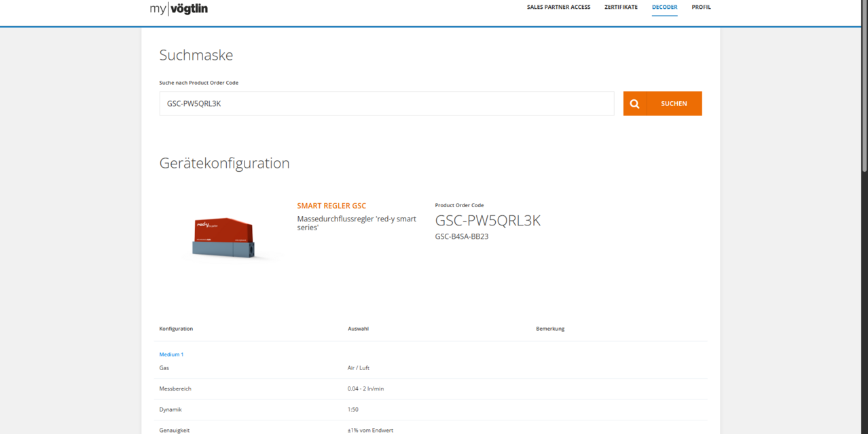Click the 0.04 - 2 ln/min value
The height and width of the screenshot is (434, 868).
coord(365,389)
